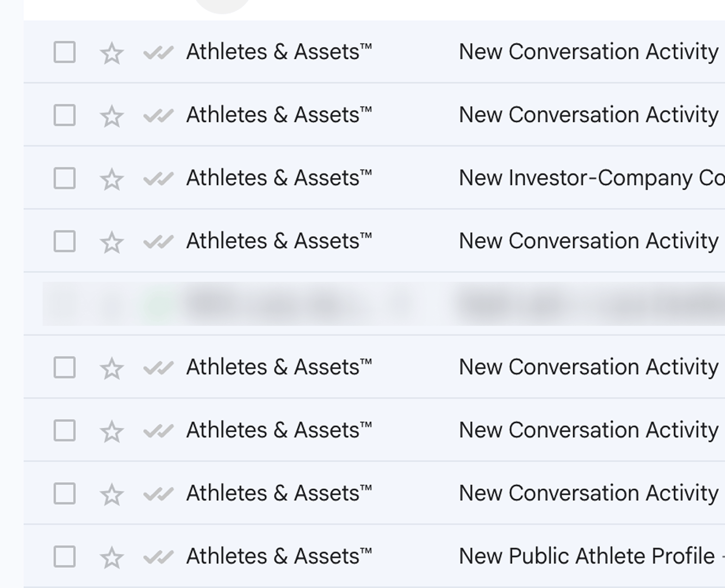
Task: Click the Athletes & Assets sender on the New Investor-Company email
Action: click(x=279, y=178)
